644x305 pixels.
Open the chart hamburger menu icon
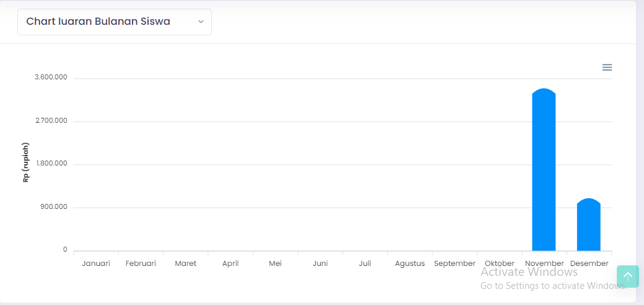[x=607, y=68]
